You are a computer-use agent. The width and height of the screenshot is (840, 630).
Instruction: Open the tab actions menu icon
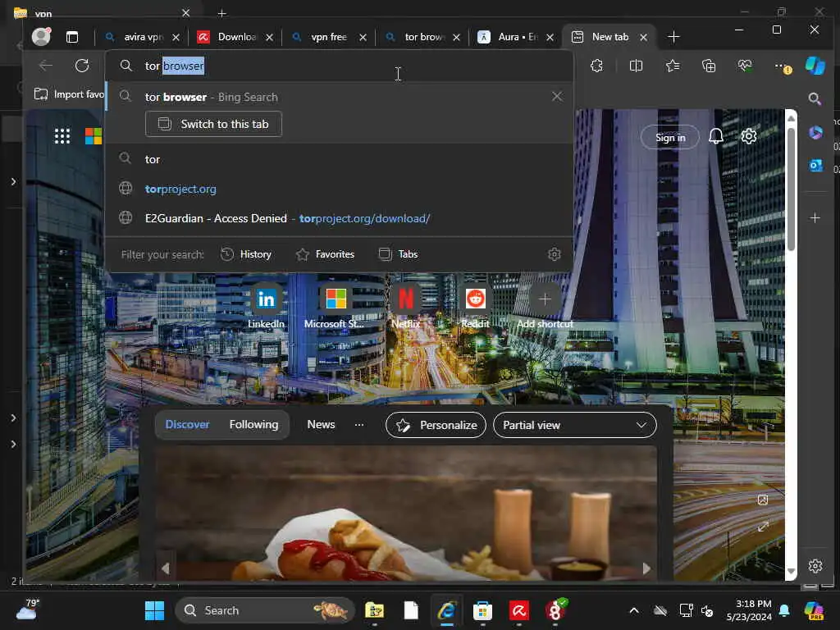coord(72,36)
